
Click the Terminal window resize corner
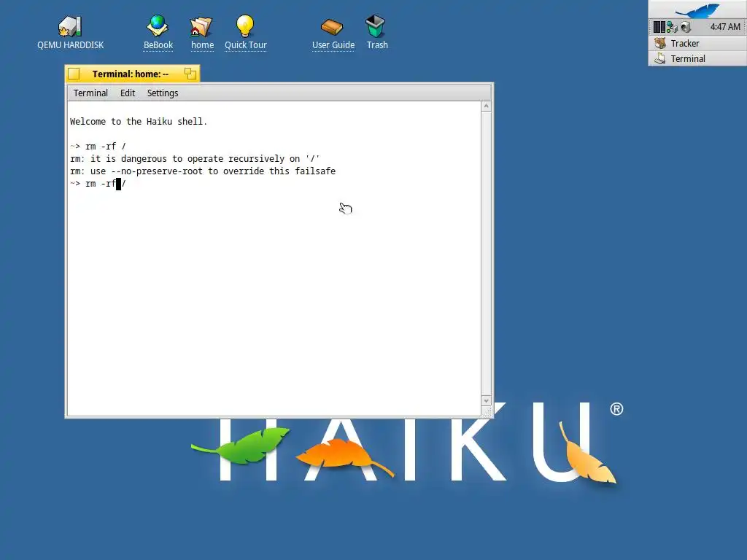[x=487, y=413]
